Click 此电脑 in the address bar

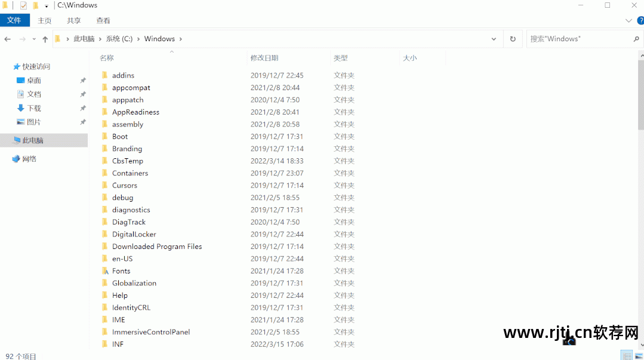point(84,39)
